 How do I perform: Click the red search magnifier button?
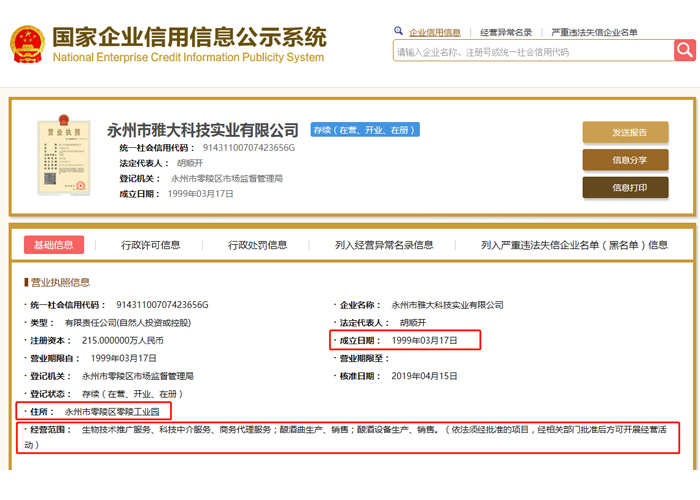pos(684,51)
